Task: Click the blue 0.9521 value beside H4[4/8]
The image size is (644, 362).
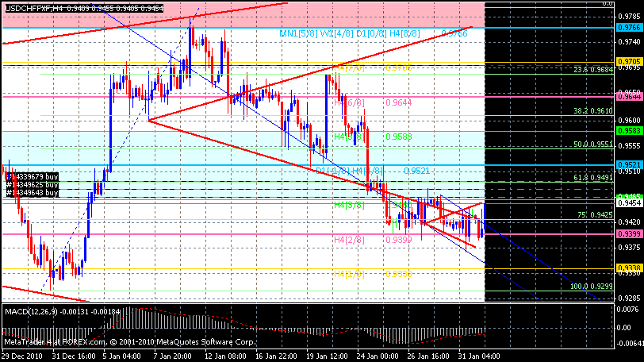Action: click(x=416, y=171)
